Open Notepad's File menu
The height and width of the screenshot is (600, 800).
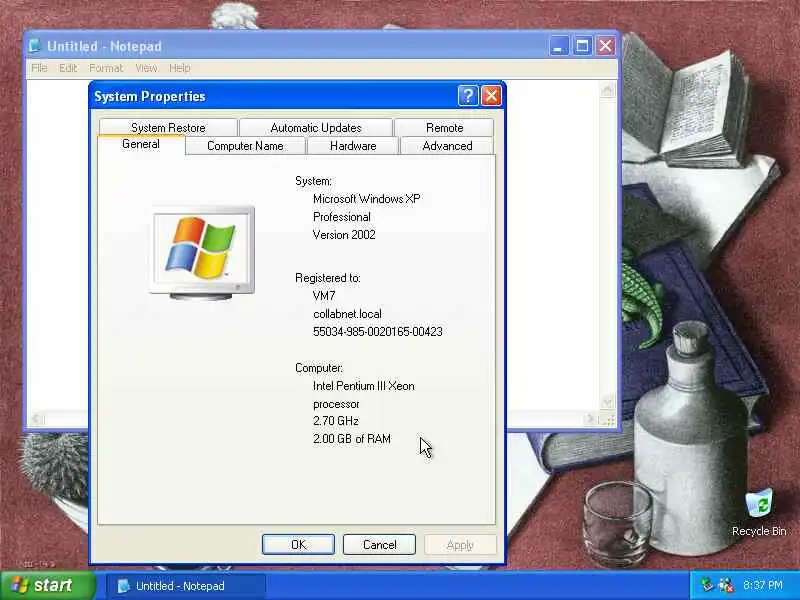39,68
